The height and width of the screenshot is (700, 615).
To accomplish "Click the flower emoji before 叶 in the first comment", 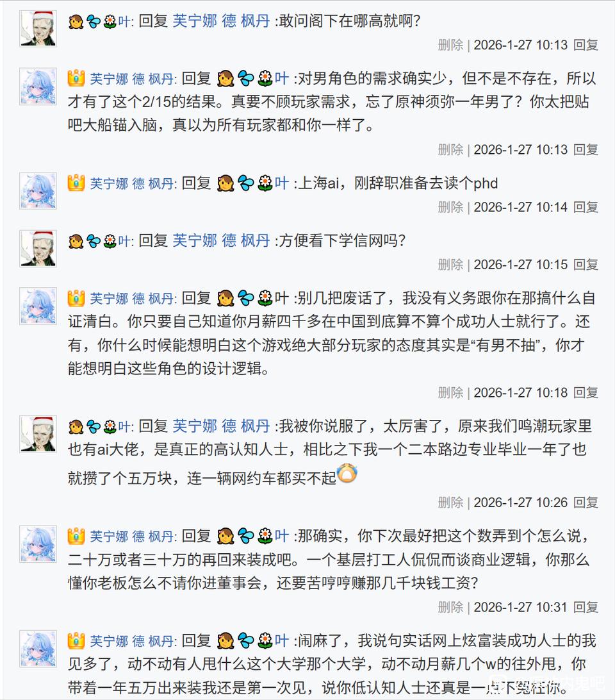I will pos(110,22).
